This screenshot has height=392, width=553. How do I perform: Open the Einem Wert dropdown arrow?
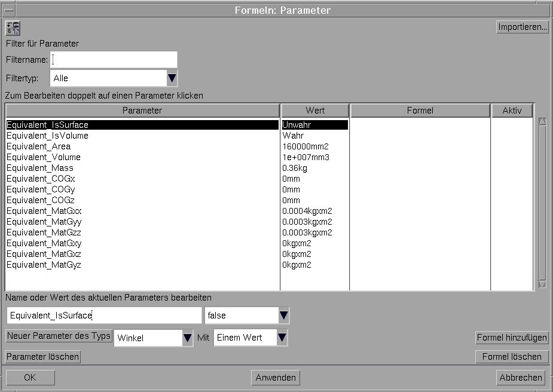[282, 338]
